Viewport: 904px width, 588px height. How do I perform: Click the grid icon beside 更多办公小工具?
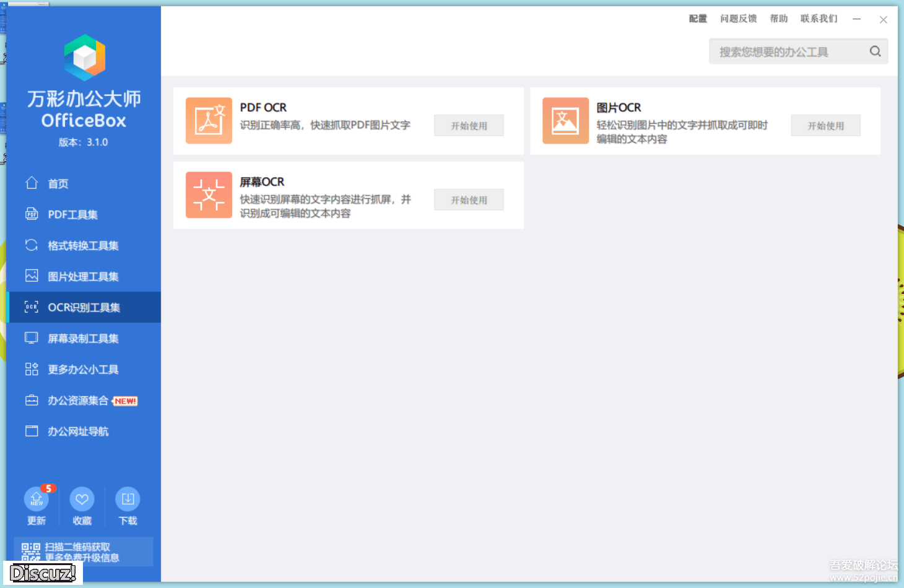(x=32, y=369)
